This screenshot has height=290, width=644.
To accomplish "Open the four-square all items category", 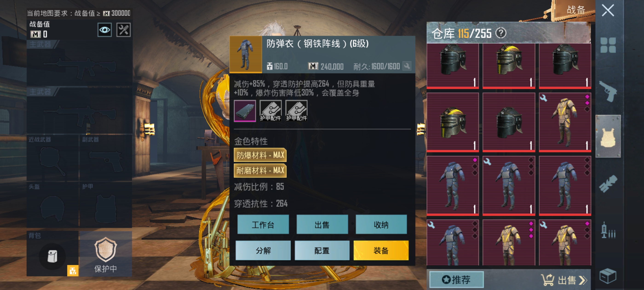I will [x=608, y=45].
